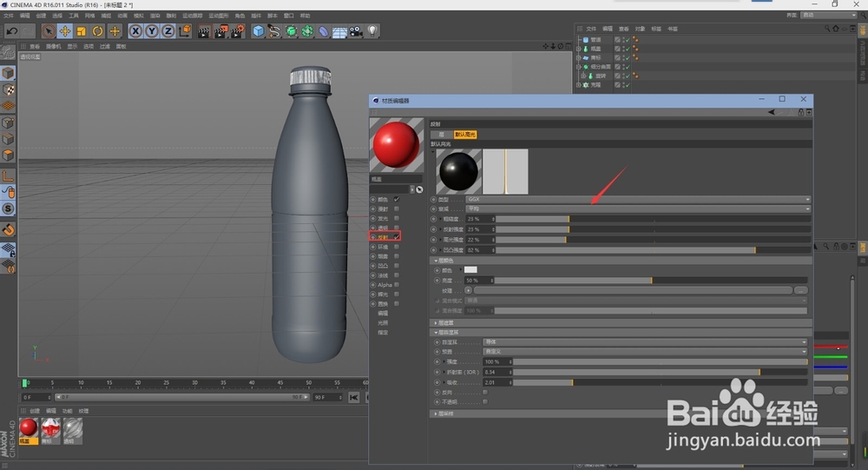Enable the 环境 channel checkbox
This screenshot has height=470, width=868.
tap(397, 247)
